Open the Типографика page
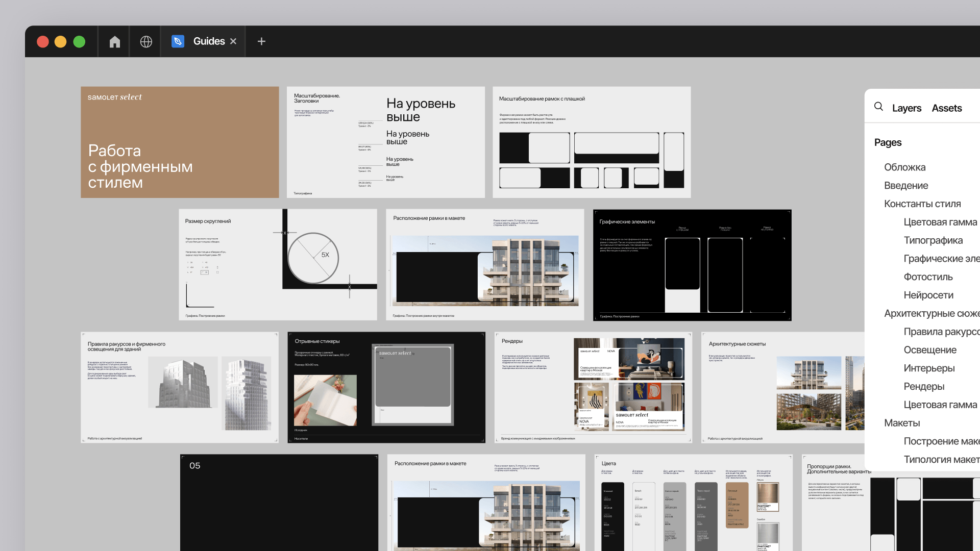980x551 pixels. point(933,240)
